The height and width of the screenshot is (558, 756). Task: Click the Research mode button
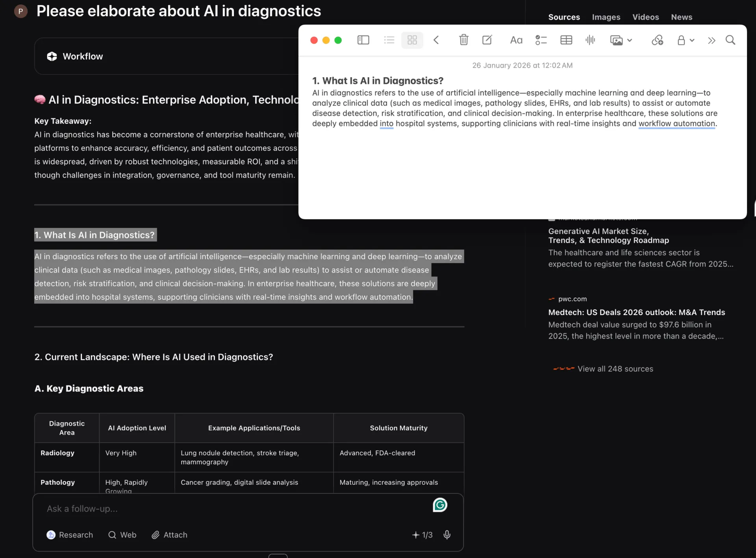70,535
